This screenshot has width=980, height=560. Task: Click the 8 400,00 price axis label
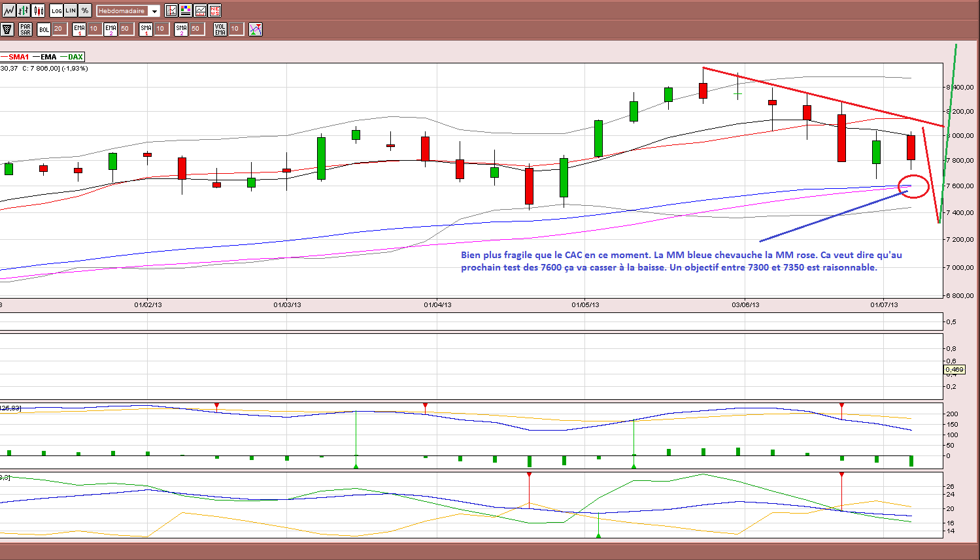960,87
